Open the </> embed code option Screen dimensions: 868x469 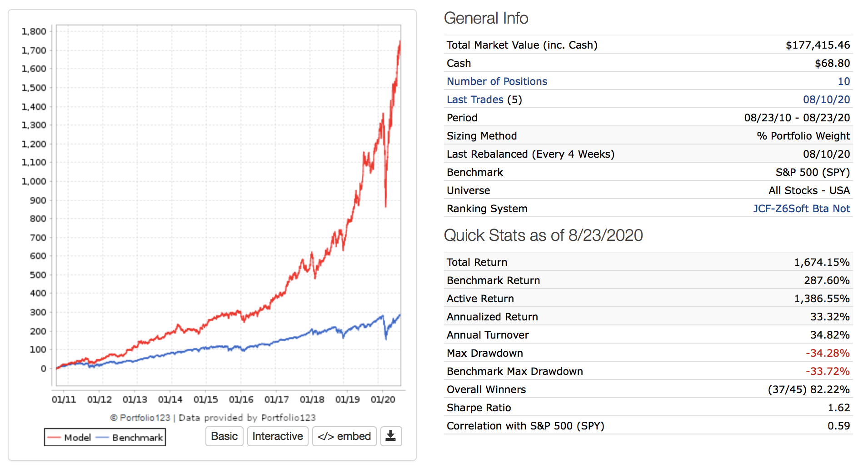coord(344,436)
